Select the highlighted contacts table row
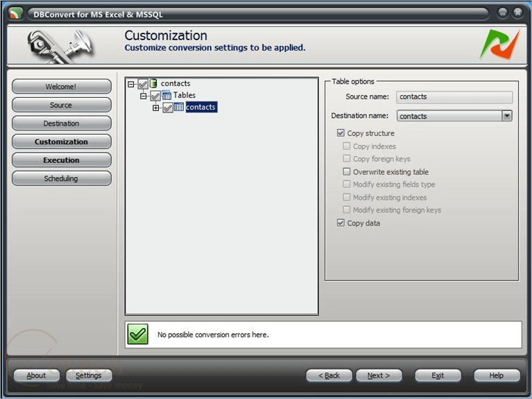The width and height of the screenshot is (532, 399). point(201,108)
